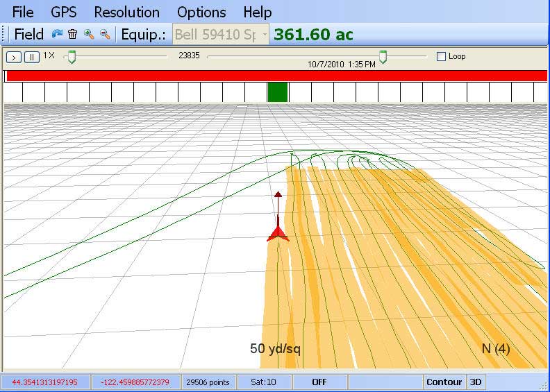Click the Field toolbar label

(28, 34)
